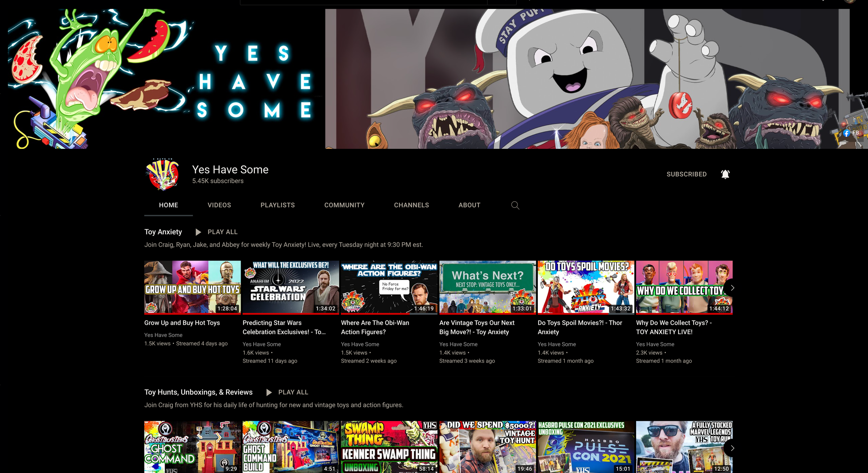The height and width of the screenshot is (473, 868).
Task: Click Yes Have Some under Grow Up video
Action: 163,335
